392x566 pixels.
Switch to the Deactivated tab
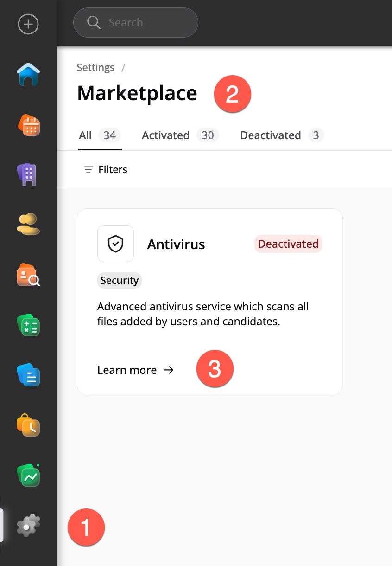282,135
